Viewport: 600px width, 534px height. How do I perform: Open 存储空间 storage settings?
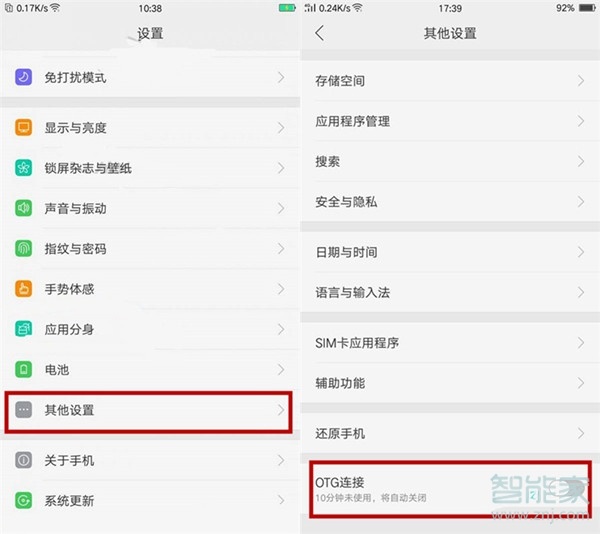[x=450, y=80]
